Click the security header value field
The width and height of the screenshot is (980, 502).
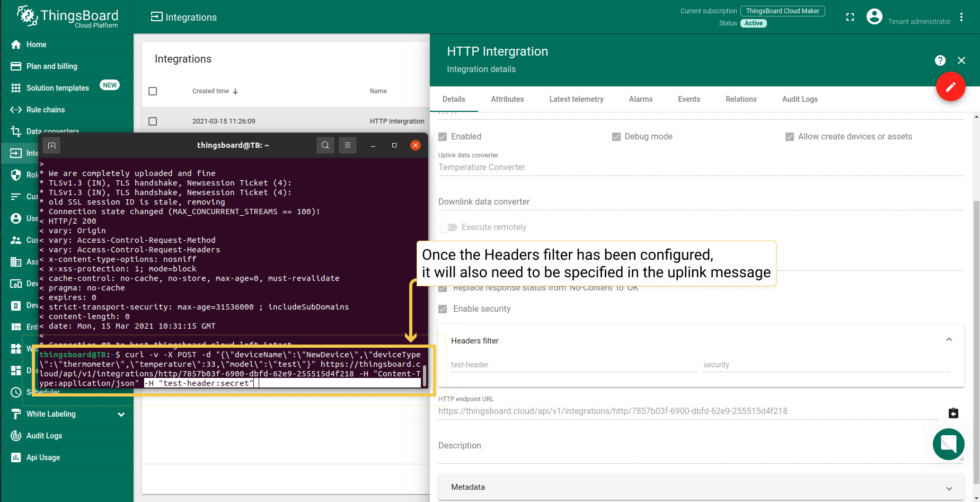[827, 365]
